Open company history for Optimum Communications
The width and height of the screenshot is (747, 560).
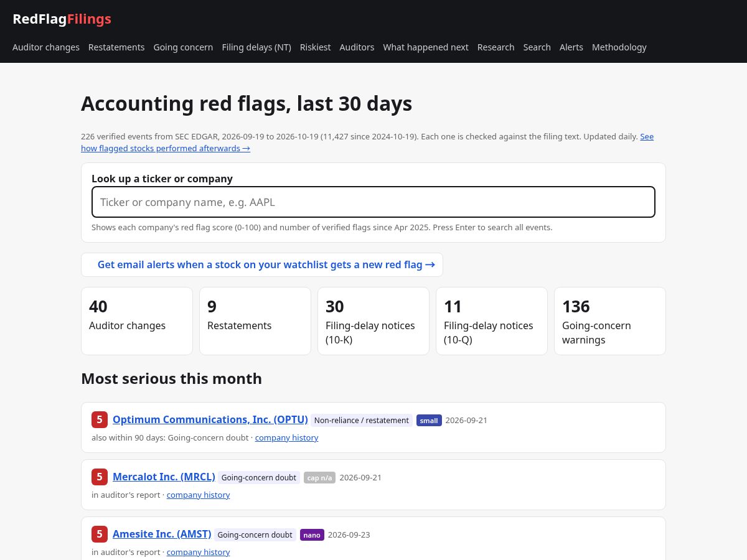click(x=286, y=437)
